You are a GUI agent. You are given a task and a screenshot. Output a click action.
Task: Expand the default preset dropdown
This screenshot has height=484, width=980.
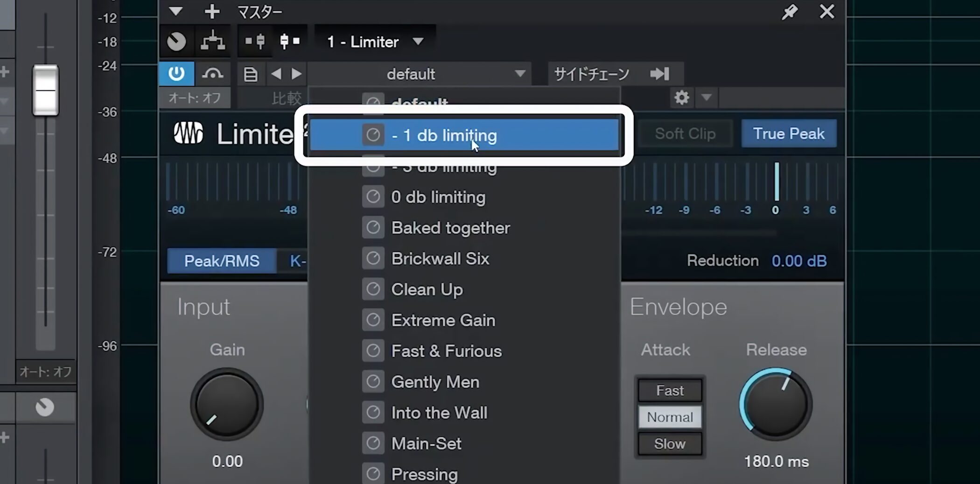click(x=520, y=74)
